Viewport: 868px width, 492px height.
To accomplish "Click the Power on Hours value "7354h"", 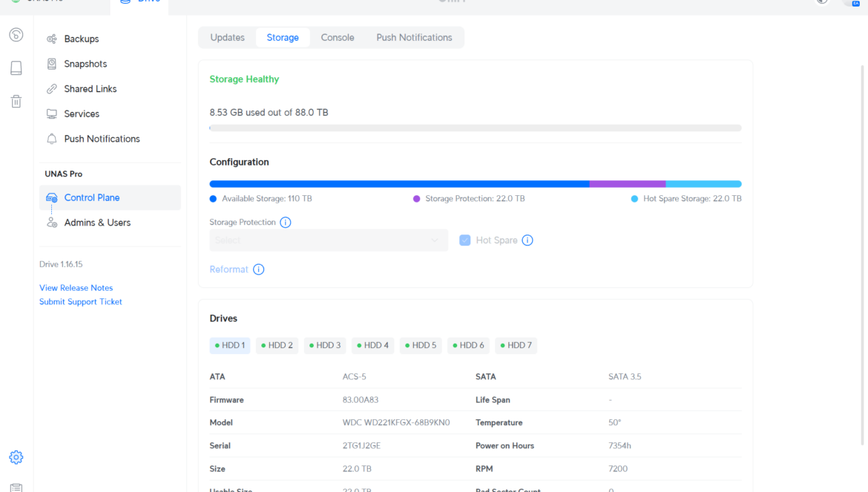I will pos(620,445).
